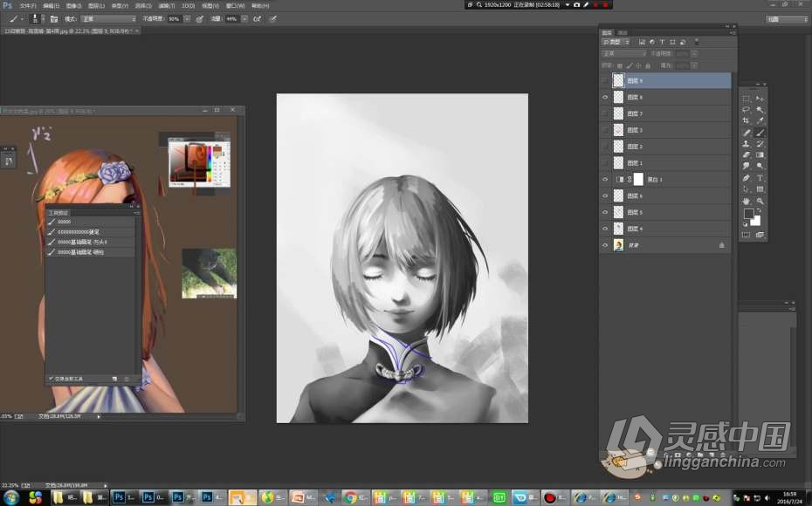Image resolution: width=812 pixels, height=506 pixels.
Task: Click the background color swatch in toolbox
Action: click(756, 222)
